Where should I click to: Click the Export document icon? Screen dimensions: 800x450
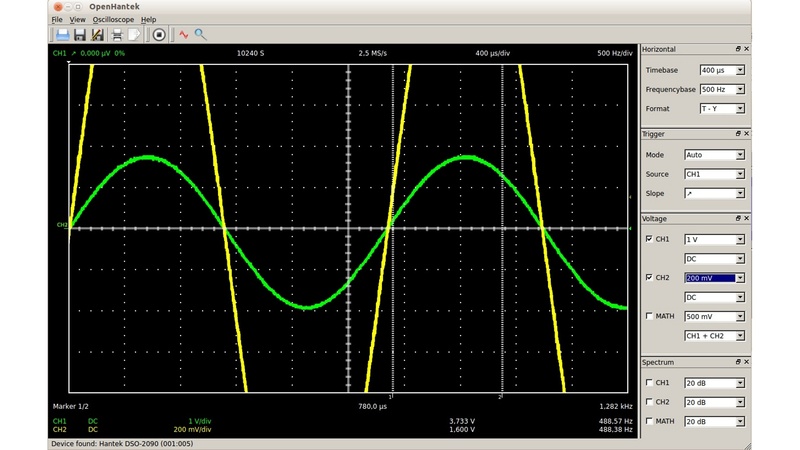coord(133,34)
